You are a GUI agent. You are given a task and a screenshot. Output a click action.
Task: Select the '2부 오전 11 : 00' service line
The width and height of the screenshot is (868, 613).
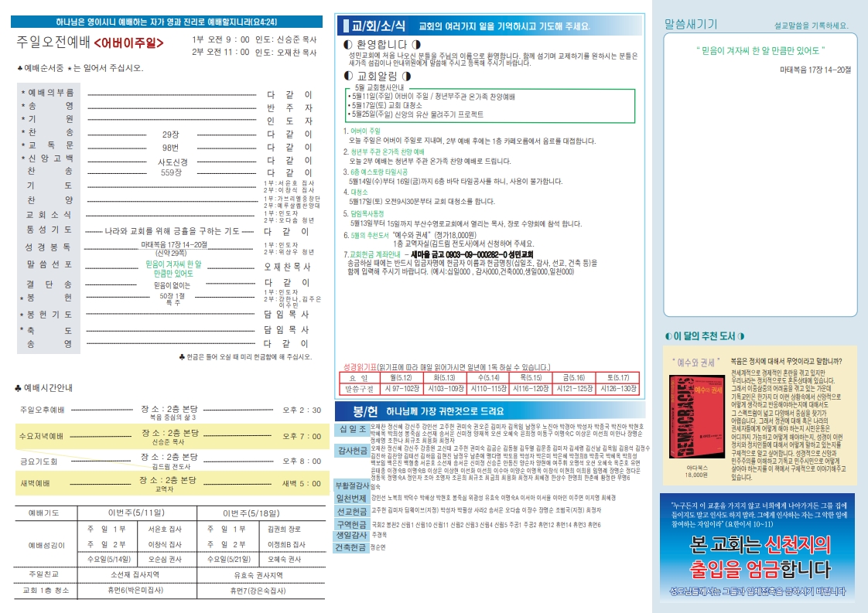coord(255,52)
